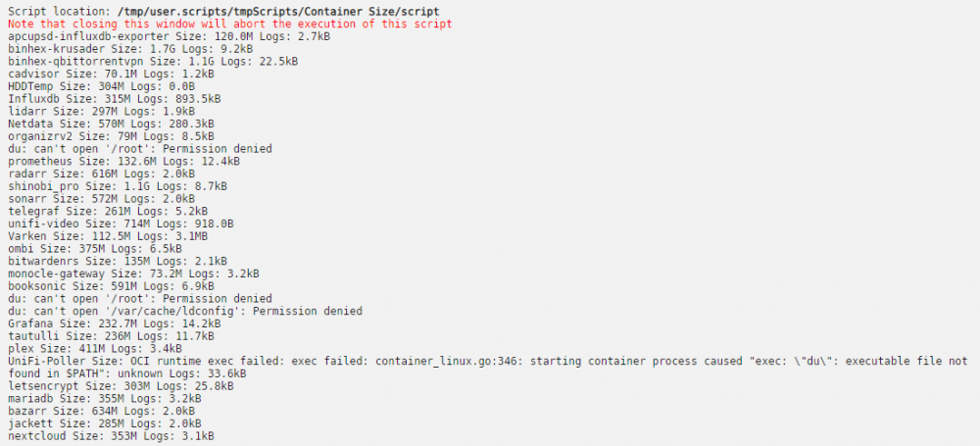Click the binhex-qbittorrentvpn size entry
The height and width of the screenshot is (446, 980).
(153, 62)
